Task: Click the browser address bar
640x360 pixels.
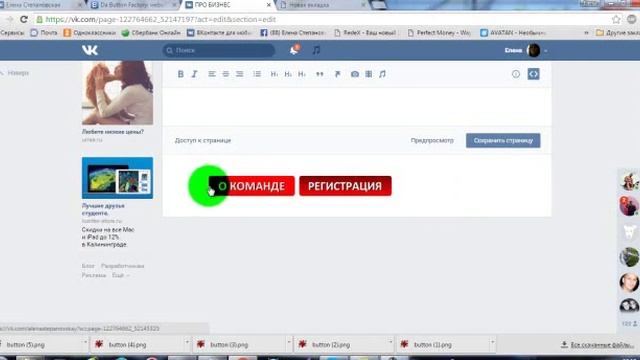Action: coord(322,19)
